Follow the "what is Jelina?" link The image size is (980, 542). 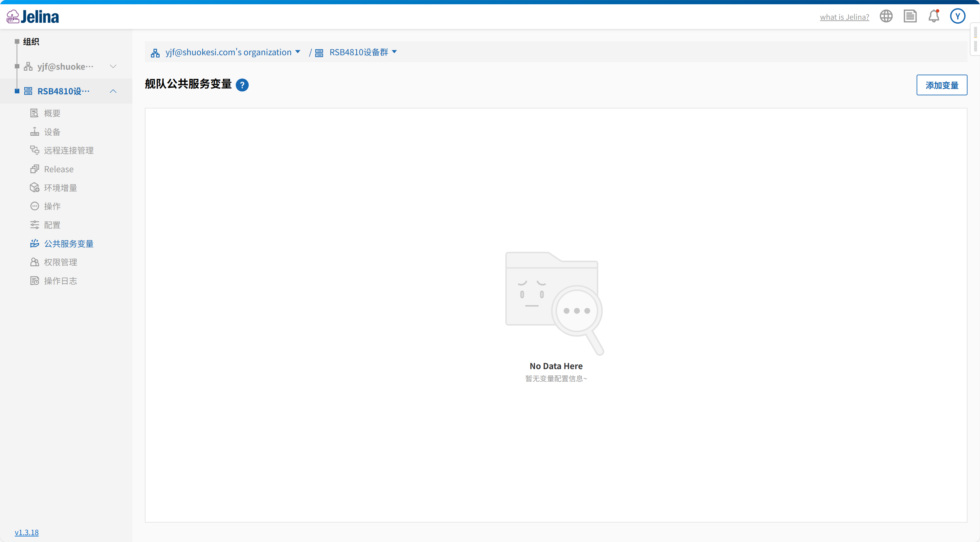(x=844, y=17)
